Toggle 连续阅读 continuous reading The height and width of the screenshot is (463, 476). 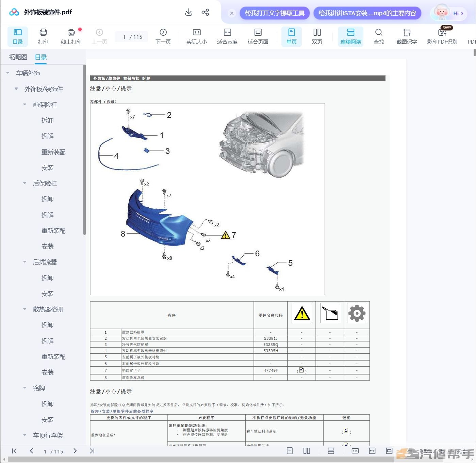click(350, 36)
